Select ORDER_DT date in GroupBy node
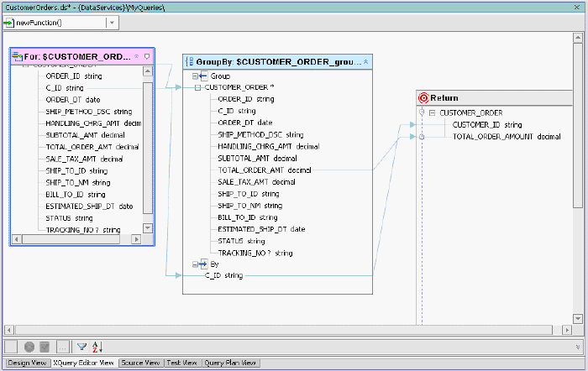 pos(245,123)
